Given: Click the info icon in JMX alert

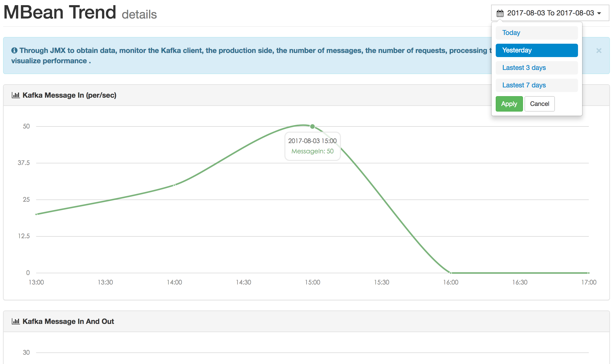Looking at the screenshot, I should 14,50.
